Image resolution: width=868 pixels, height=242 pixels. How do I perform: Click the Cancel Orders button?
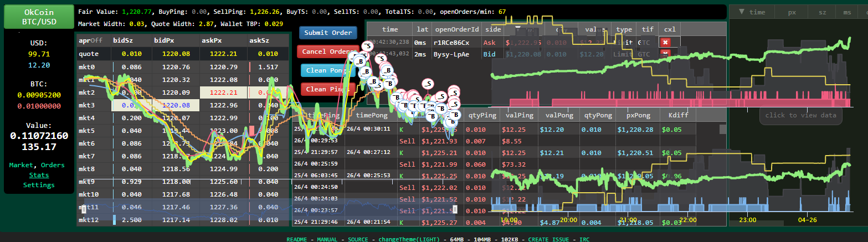(x=325, y=52)
